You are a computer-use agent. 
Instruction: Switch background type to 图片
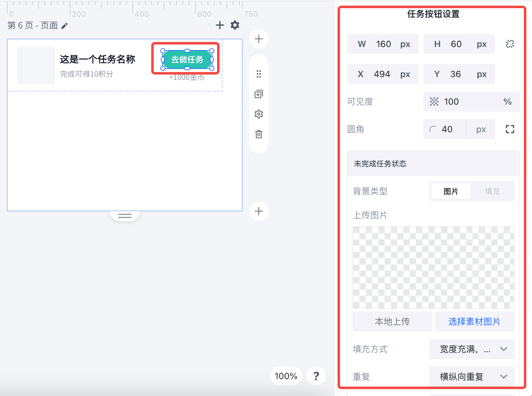[x=451, y=191]
